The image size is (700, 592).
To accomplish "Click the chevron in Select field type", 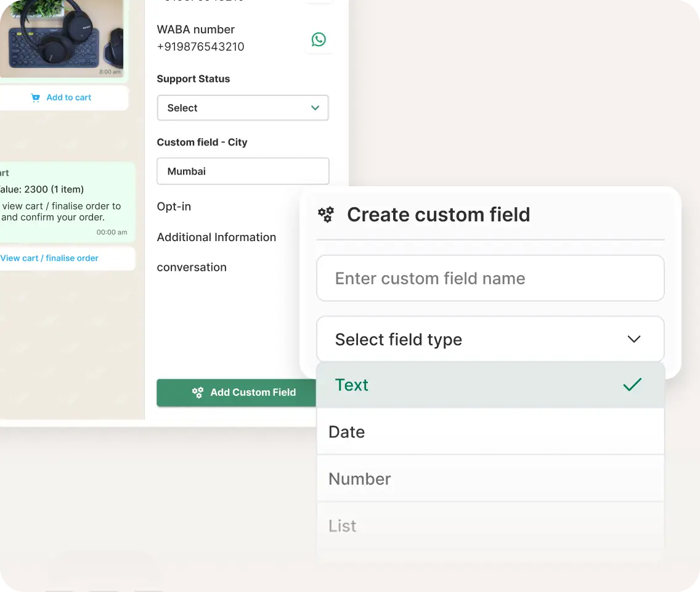I will 633,339.
